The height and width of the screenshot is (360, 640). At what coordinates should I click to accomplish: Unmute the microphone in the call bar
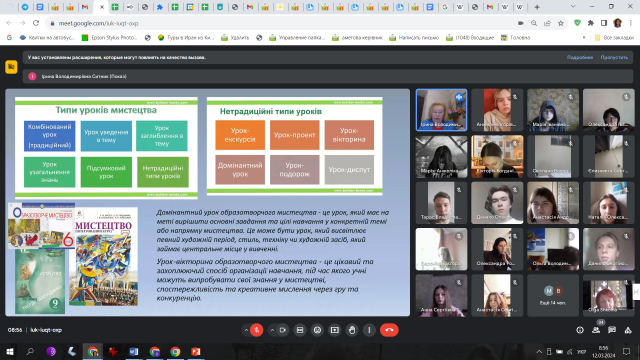[x=256, y=330]
